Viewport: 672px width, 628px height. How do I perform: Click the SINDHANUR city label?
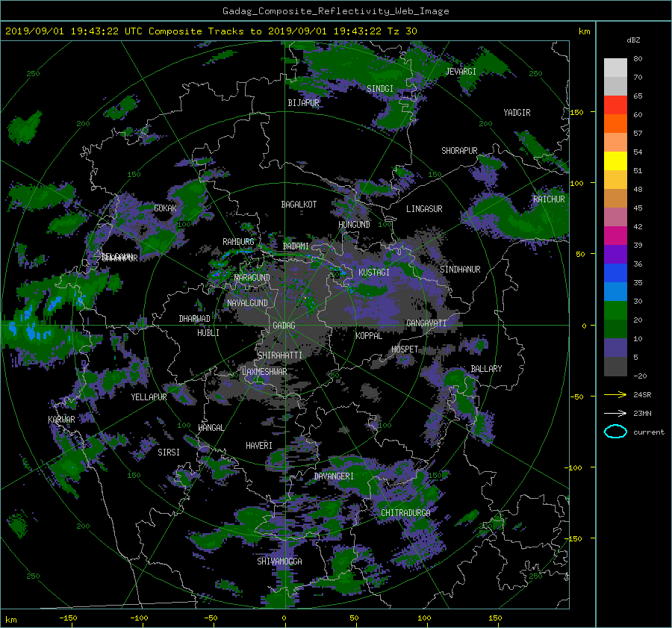point(460,270)
